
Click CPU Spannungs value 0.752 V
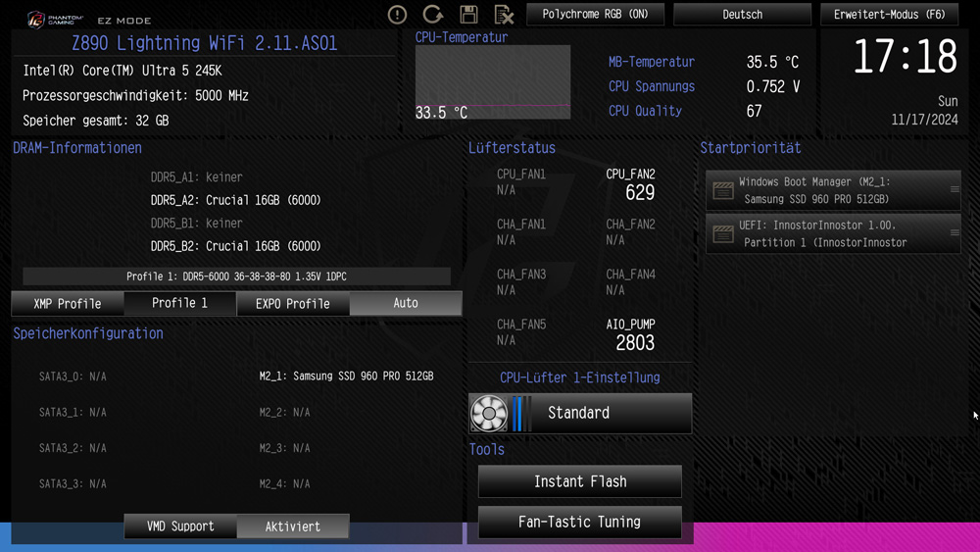point(773,86)
